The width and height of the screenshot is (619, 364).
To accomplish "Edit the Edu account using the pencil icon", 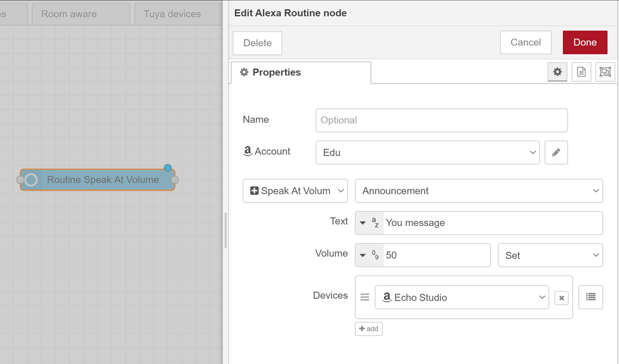I will coord(556,152).
